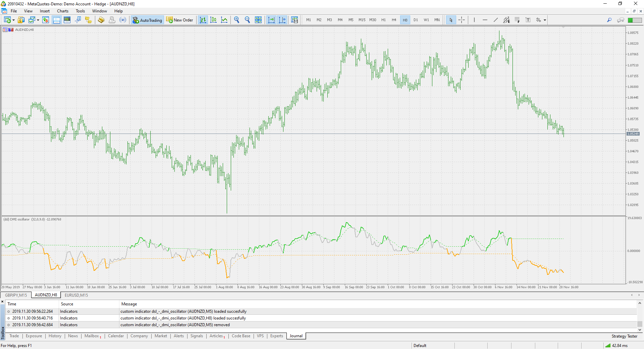
Task: Insert a Text annotation on the chart
Action: pos(528,20)
